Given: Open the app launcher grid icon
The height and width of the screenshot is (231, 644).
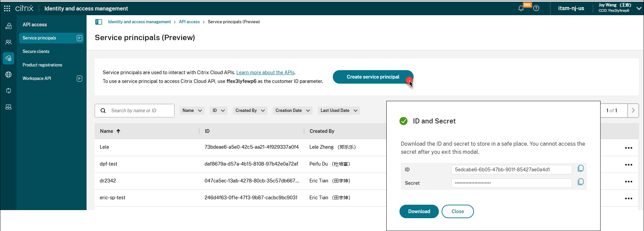Looking at the screenshot, I should pos(7,8).
